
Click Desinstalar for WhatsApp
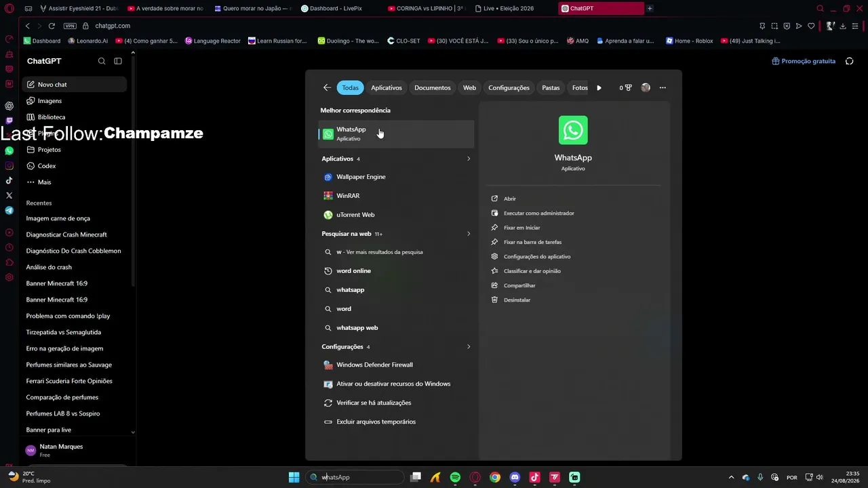(x=517, y=300)
